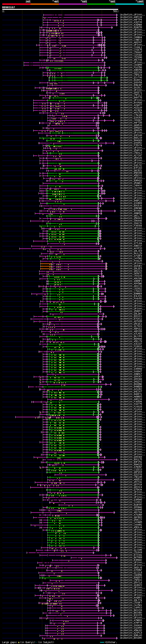Click the UniRef100_C0SE75 hit label
Screen dimensions: 146x644
click(131, 50)
